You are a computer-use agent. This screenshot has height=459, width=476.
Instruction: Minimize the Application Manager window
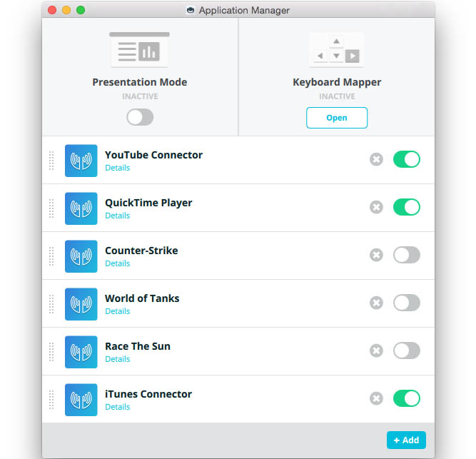(66, 10)
